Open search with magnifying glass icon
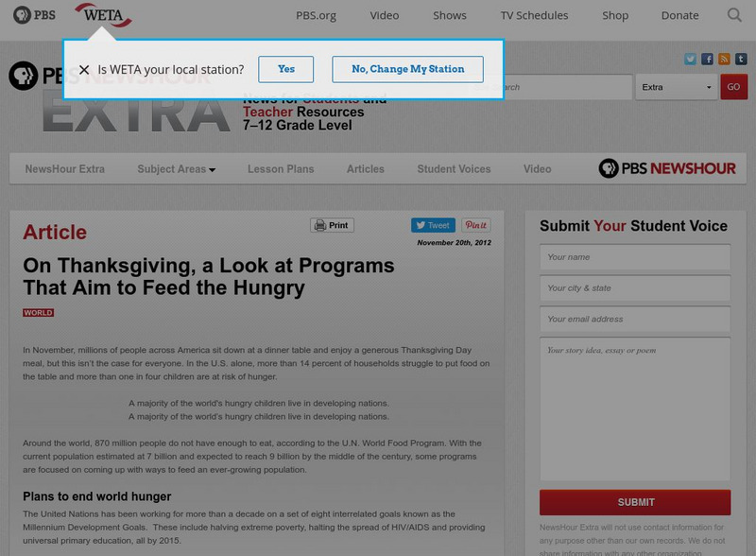Image resolution: width=756 pixels, height=556 pixels. pos(734,15)
